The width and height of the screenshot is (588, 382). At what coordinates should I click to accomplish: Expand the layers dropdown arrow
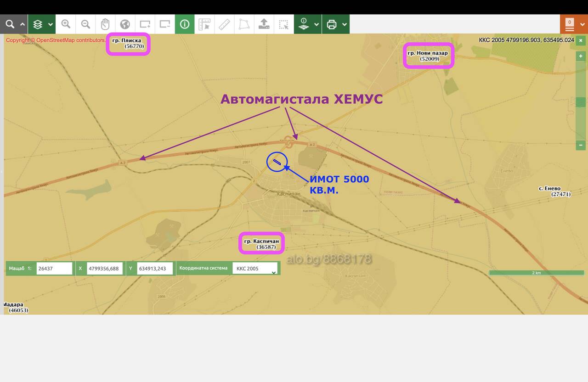(51, 24)
